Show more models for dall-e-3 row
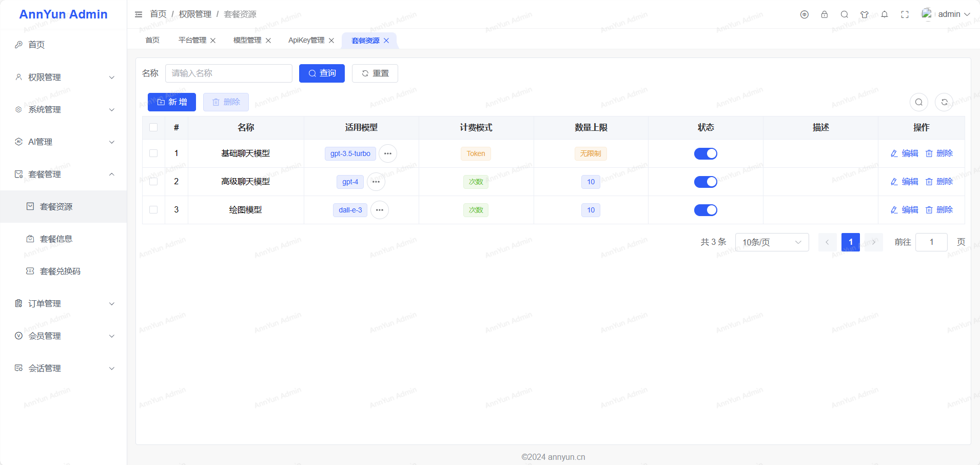Screen dimensions: 980x465 pos(380,210)
